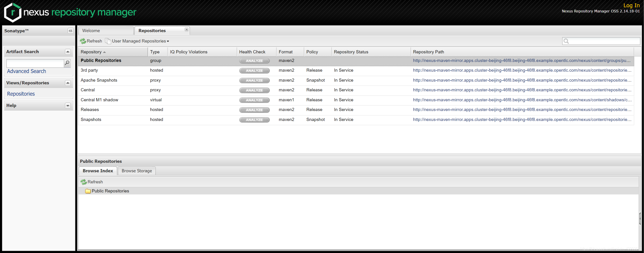The height and width of the screenshot is (253, 644).
Task: Open Repositories link in sidebar
Action: 21,94
